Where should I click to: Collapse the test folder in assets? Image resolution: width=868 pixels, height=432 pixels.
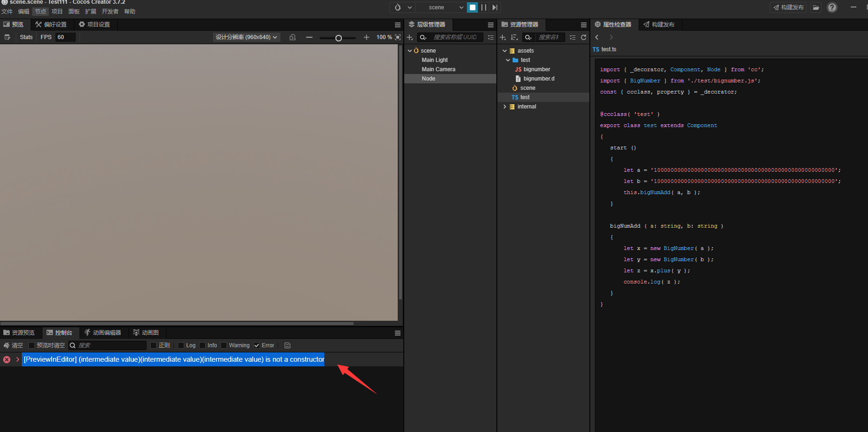(508, 60)
